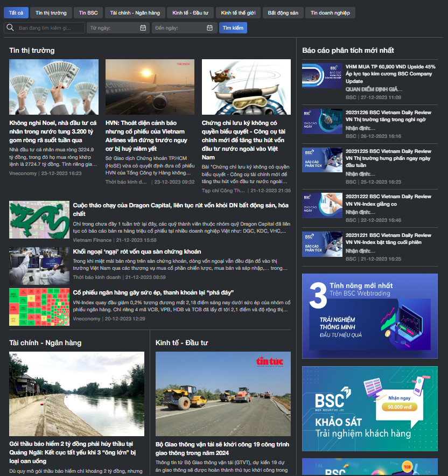The height and width of the screenshot is (476, 448).
Task: Open the HVN Vietnam Airlines article headline
Action: [146, 136]
